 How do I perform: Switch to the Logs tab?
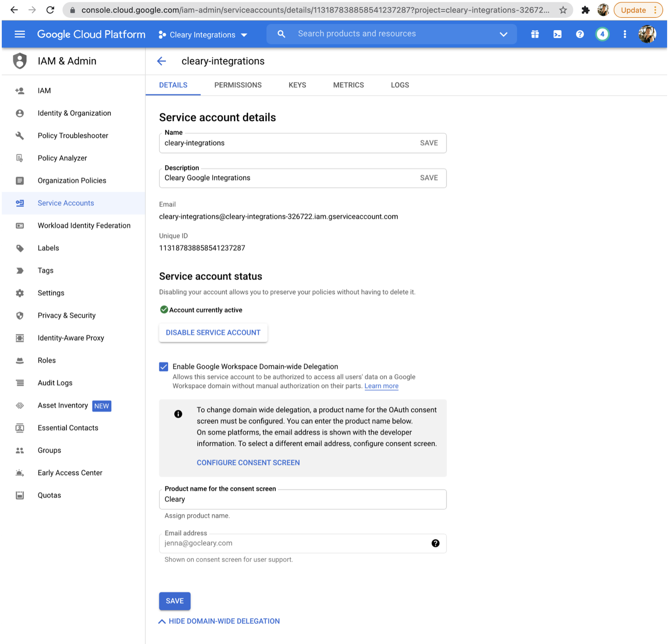[x=400, y=85]
